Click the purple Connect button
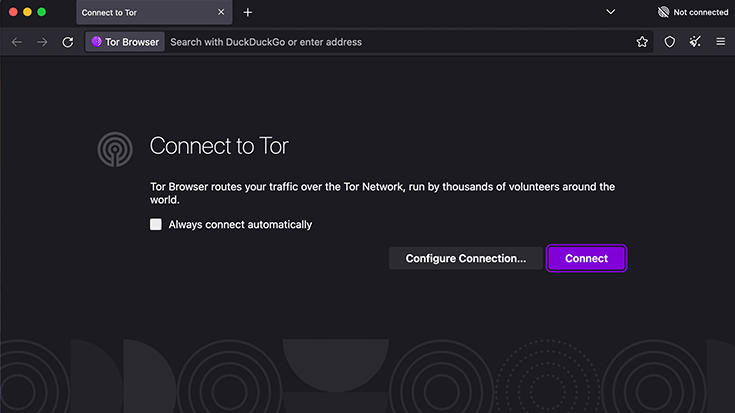 pos(586,258)
